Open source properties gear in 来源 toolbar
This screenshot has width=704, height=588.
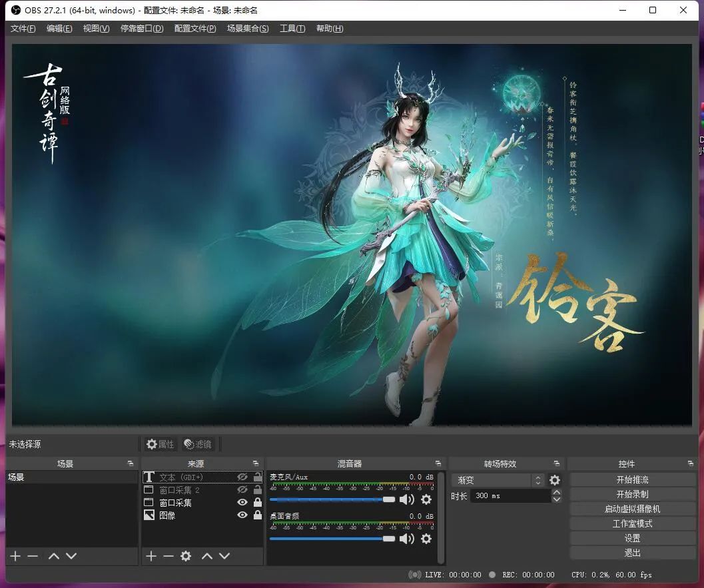[x=186, y=556]
